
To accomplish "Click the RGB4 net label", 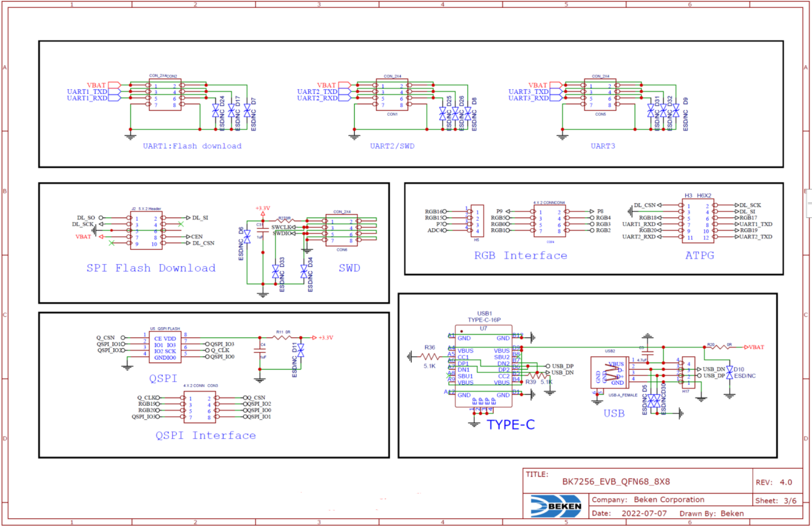I will 603,218.
